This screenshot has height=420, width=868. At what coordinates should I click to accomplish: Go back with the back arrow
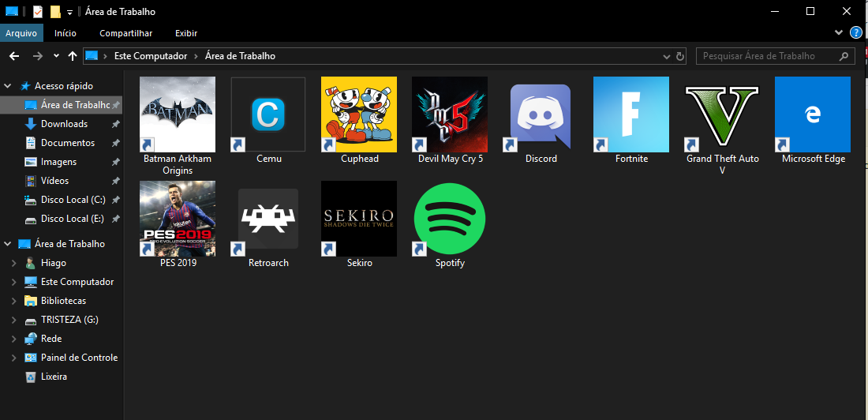14,56
